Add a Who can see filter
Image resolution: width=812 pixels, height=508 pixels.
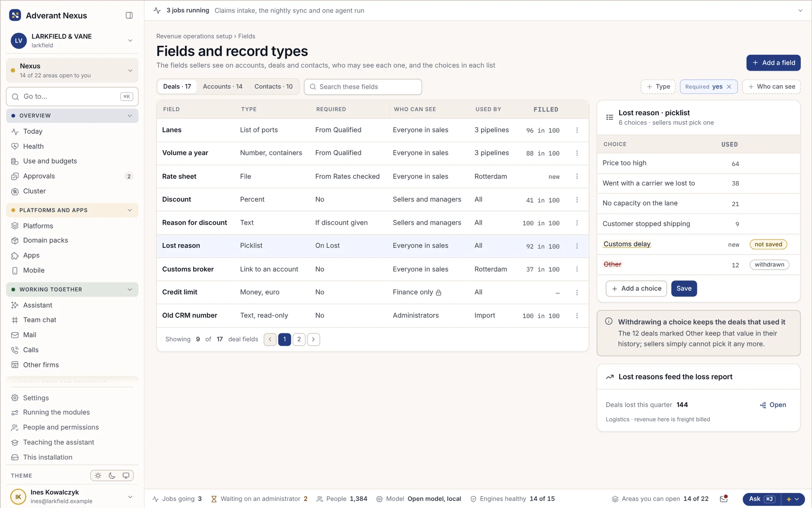771,87
